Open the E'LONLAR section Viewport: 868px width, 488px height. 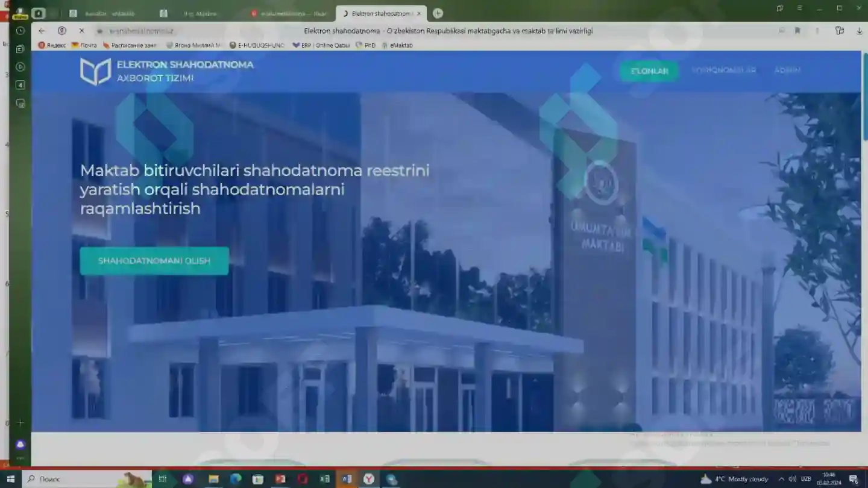pos(649,71)
